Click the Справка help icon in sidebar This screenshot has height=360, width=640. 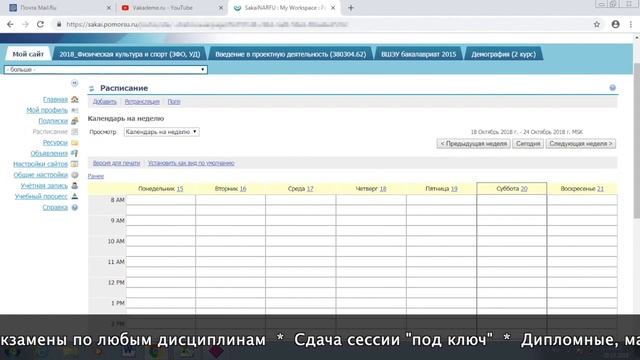75,207
